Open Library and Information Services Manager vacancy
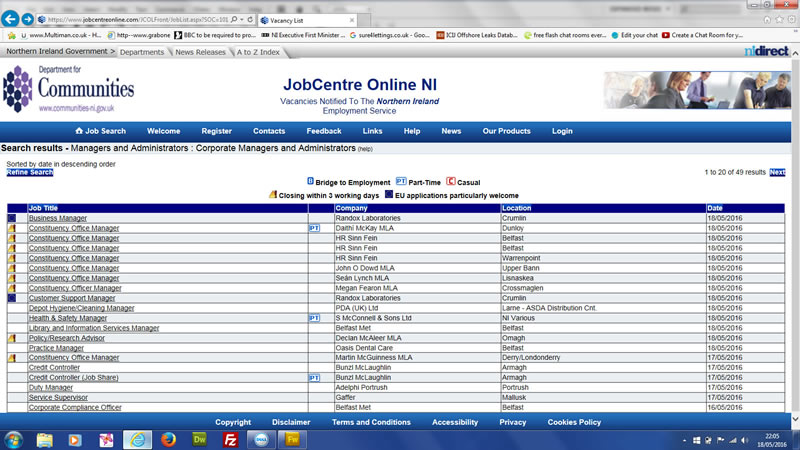The height and width of the screenshot is (450, 800). tap(94, 328)
